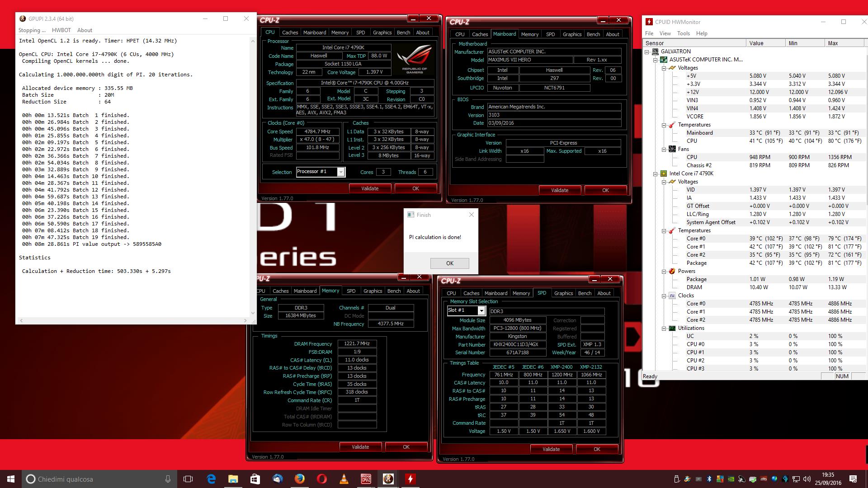Click the GPUPI vertical scrollbar

click(253, 177)
